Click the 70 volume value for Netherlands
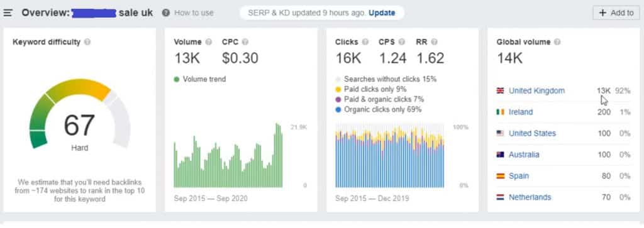The width and height of the screenshot is (644, 228). (606, 197)
